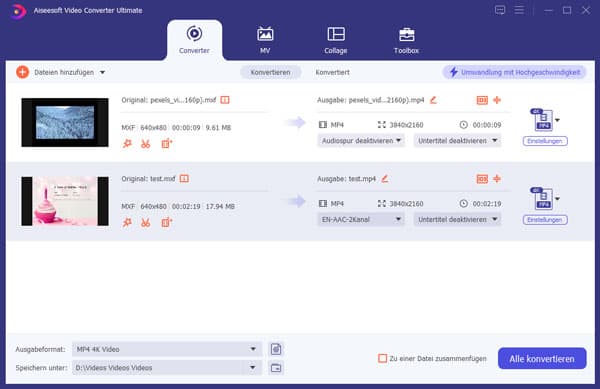Open MP4 format icon for pexels video
The image size is (600, 389).
[541, 120]
